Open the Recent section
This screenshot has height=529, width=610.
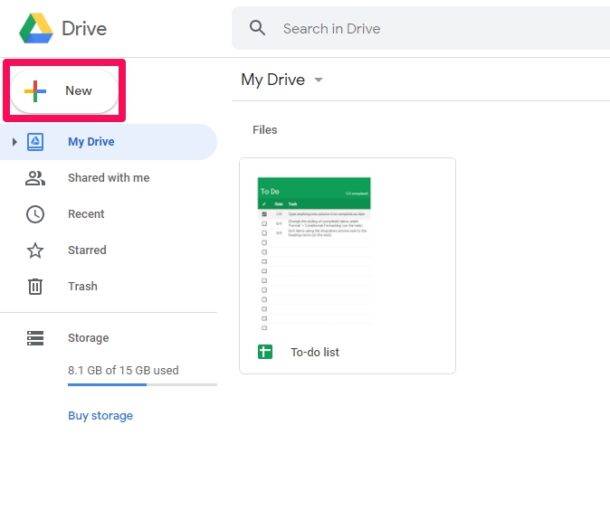coord(86,214)
